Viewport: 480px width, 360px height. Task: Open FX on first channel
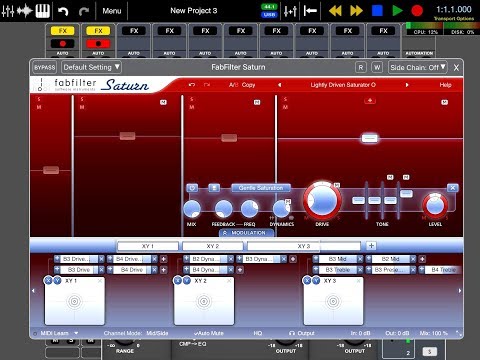pyautogui.click(x=62, y=31)
